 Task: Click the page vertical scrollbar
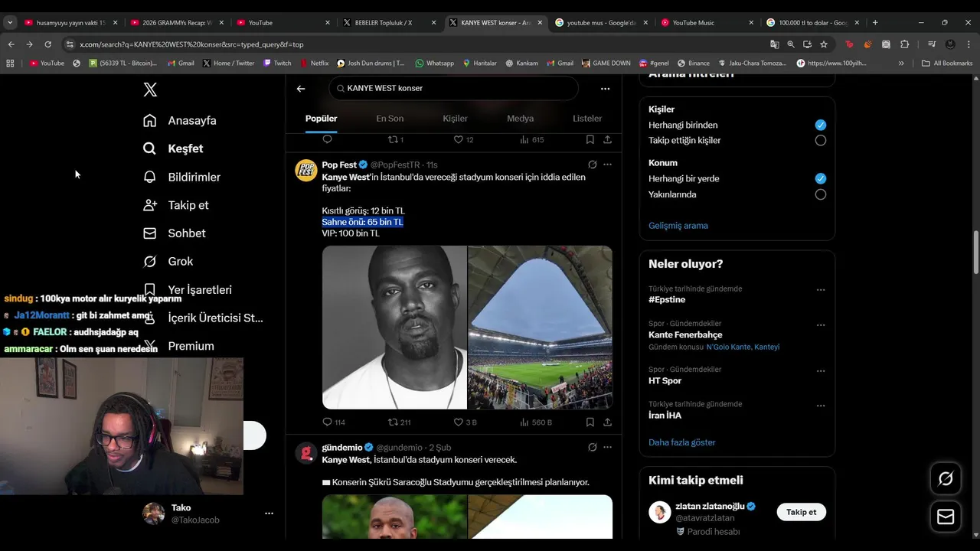tap(975, 252)
